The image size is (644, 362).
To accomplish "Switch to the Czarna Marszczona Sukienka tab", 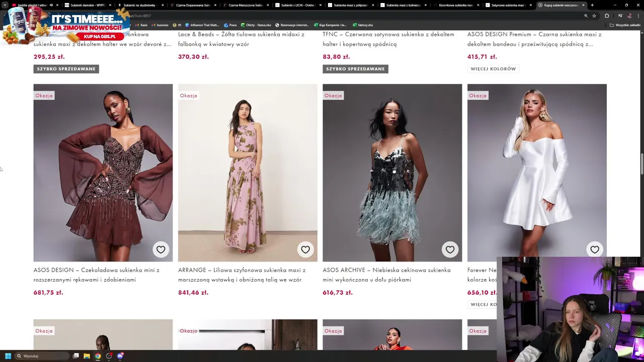I will pyautogui.click(x=245, y=5).
